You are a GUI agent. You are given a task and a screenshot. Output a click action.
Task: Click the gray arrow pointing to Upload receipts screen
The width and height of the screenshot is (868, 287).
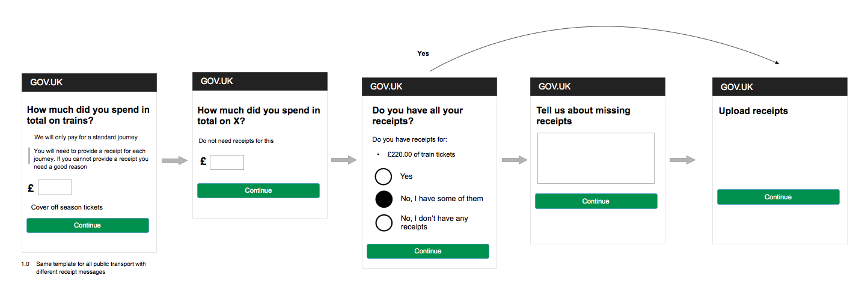tap(682, 160)
